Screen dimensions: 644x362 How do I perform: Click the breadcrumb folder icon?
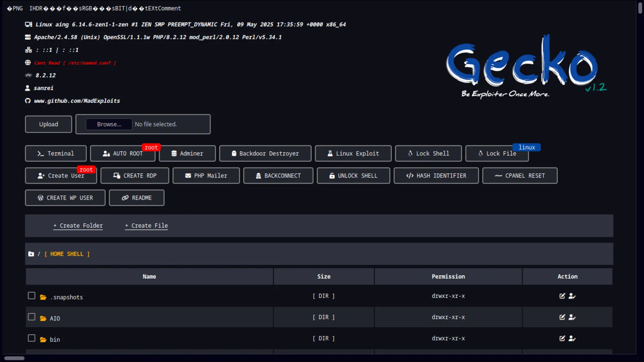pos(31,254)
